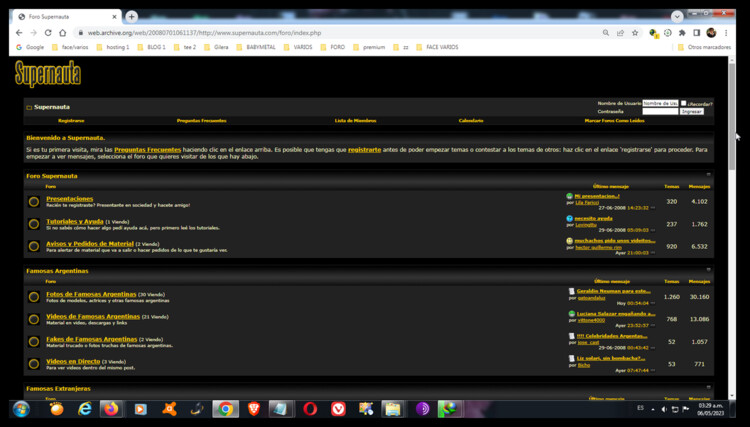Open the Presentaciones forum link
This screenshot has width=750, height=427.
coord(70,198)
